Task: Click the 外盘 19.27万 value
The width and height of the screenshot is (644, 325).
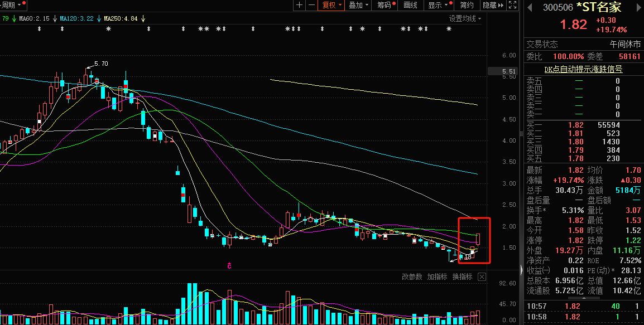Action: pos(569,250)
